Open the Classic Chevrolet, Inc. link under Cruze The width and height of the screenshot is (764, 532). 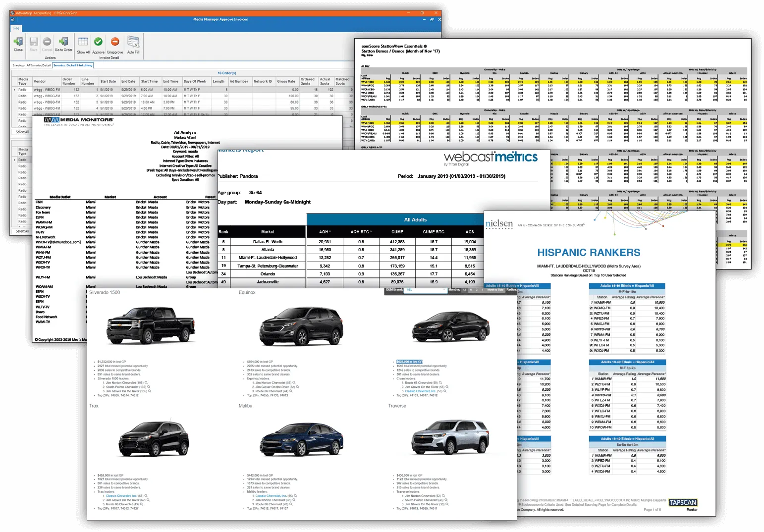420,391
